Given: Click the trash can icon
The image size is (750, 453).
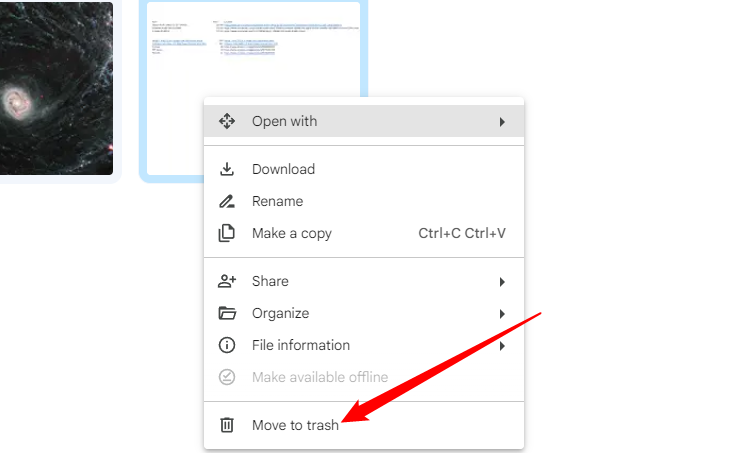Looking at the screenshot, I should [x=227, y=425].
